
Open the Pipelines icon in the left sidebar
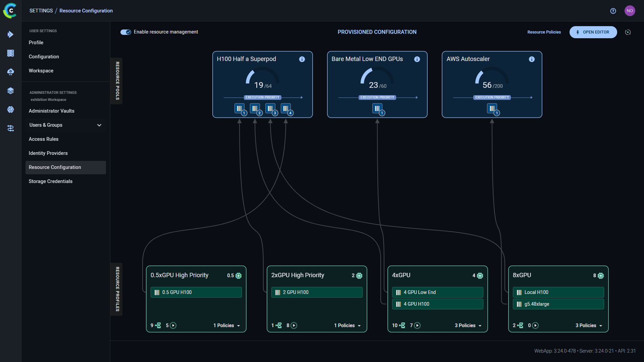tap(10, 128)
